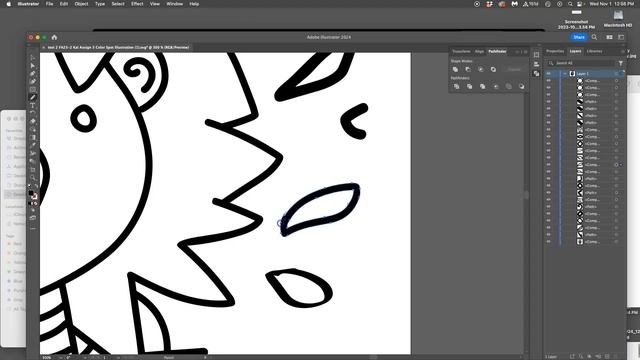640x360 pixels.
Task: Switch to the Transform tab
Action: 461,51
